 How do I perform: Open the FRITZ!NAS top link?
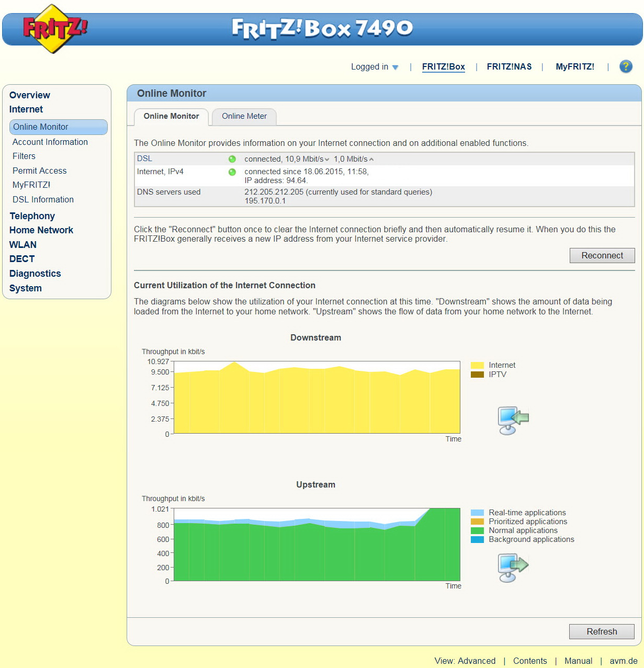[509, 67]
